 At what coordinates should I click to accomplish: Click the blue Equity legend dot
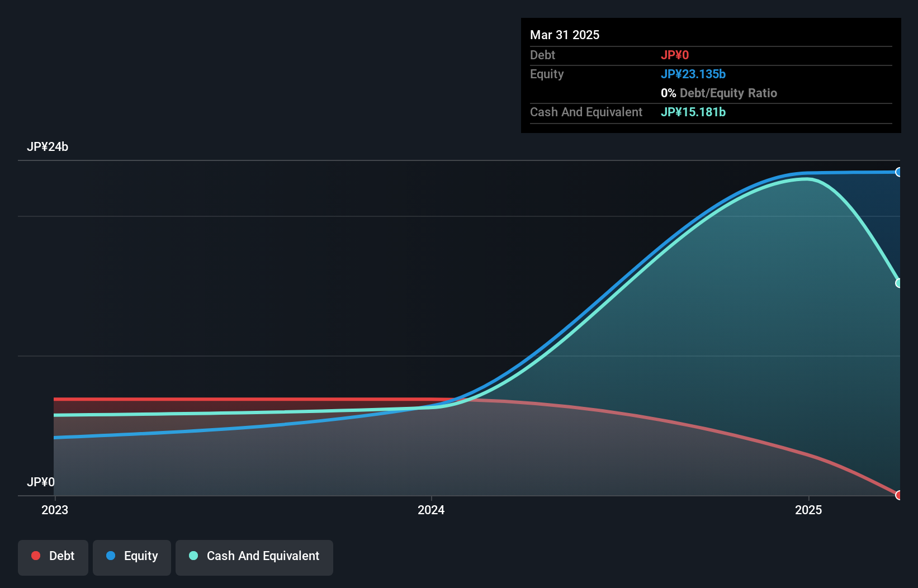(111, 556)
